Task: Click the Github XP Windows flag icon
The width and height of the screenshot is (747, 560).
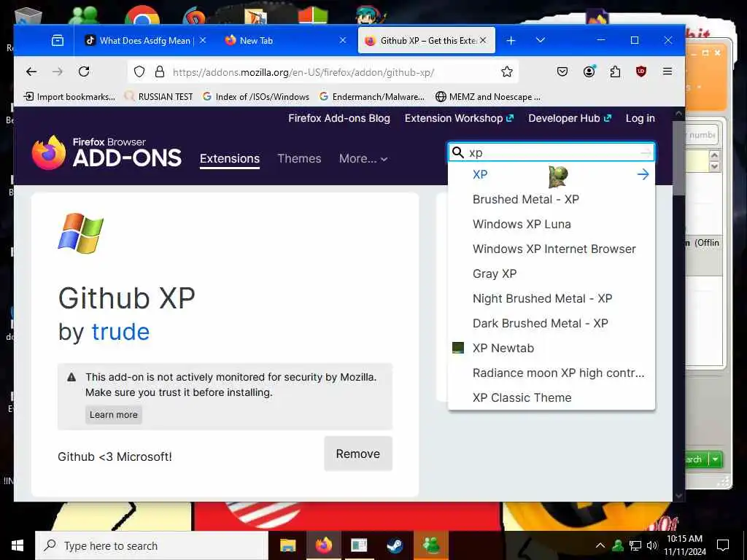Action: pos(80,233)
